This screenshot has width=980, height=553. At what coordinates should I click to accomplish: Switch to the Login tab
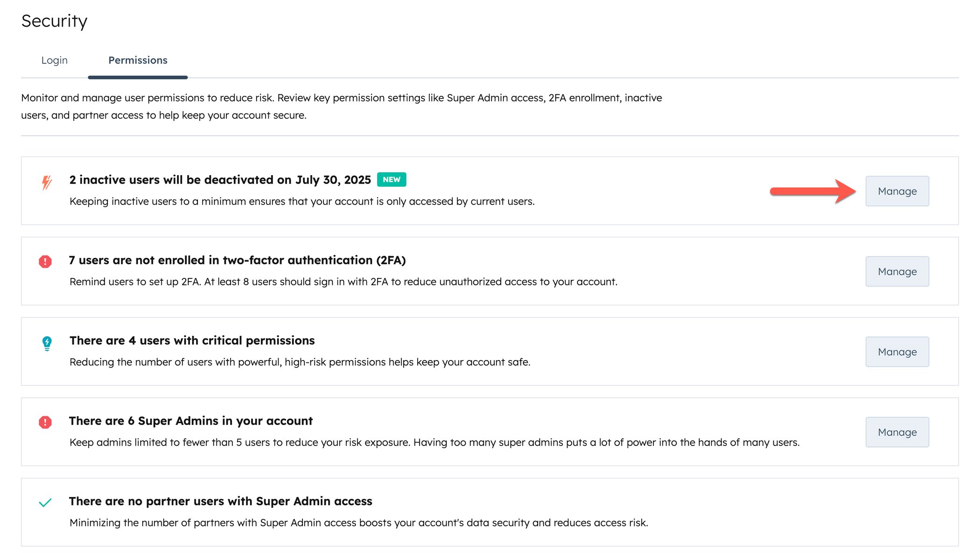pos(55,60)
